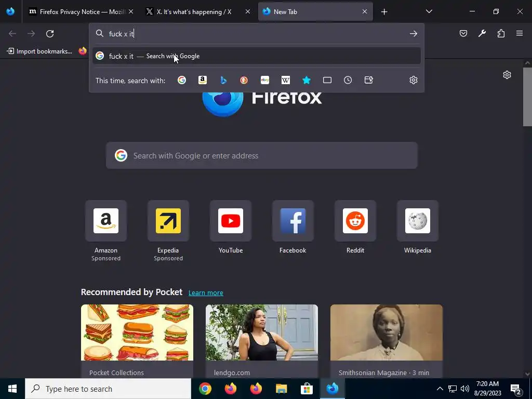
Task: Open volume control in system tray
Action: [x=465, y=389]
